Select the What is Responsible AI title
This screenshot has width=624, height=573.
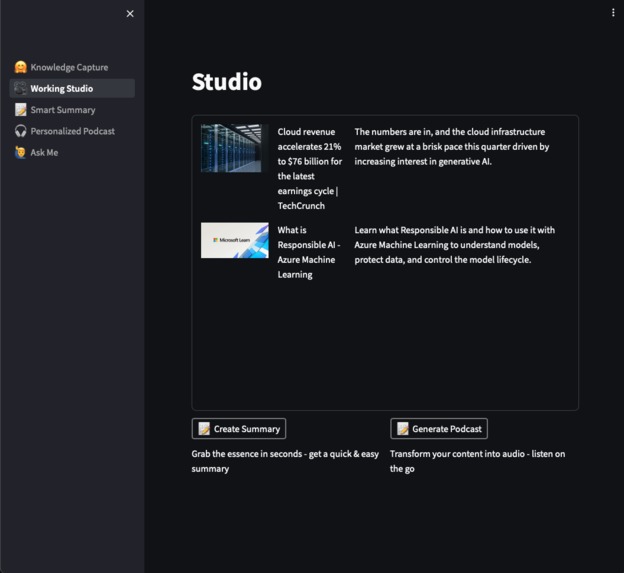click(x=309, y=252)
